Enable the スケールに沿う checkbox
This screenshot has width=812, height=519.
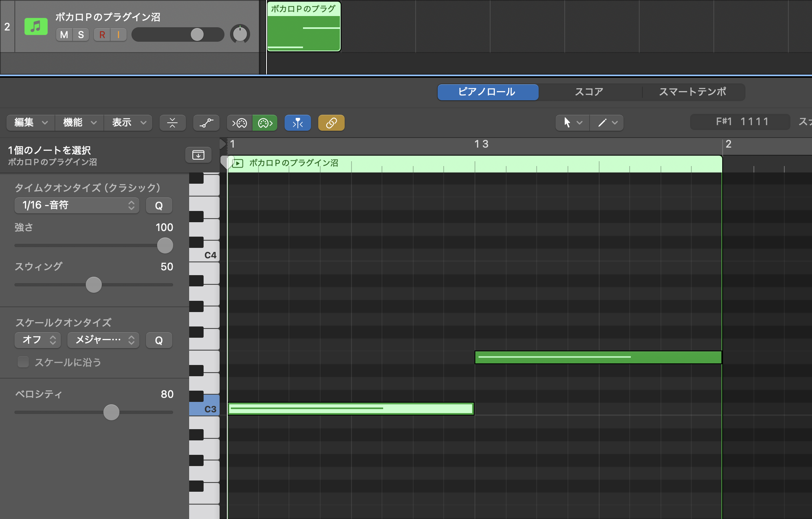coord(23,362)
